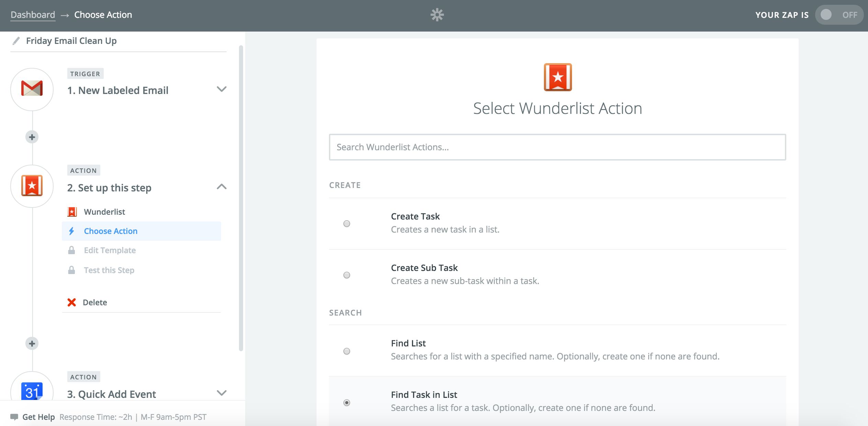Expand the New Labeled Email step
The image size is (868, 426).
pos(222,89)
